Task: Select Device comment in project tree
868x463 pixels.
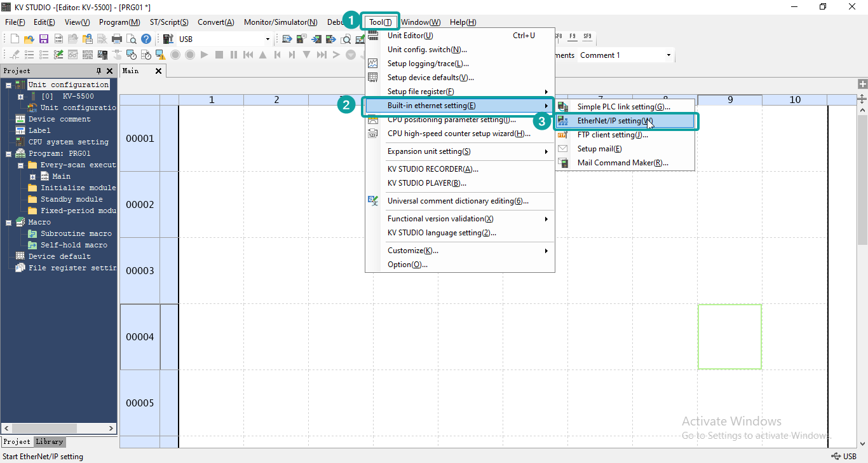Action: (59, 119)
